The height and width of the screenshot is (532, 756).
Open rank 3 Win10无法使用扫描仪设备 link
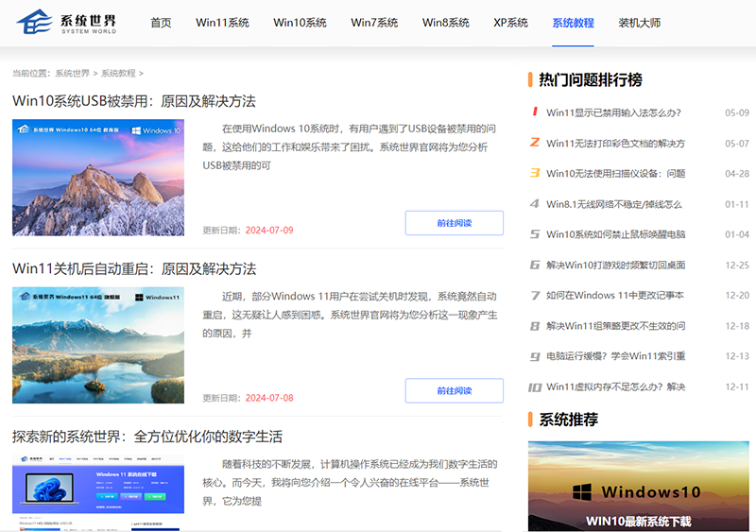click(615, 174)
